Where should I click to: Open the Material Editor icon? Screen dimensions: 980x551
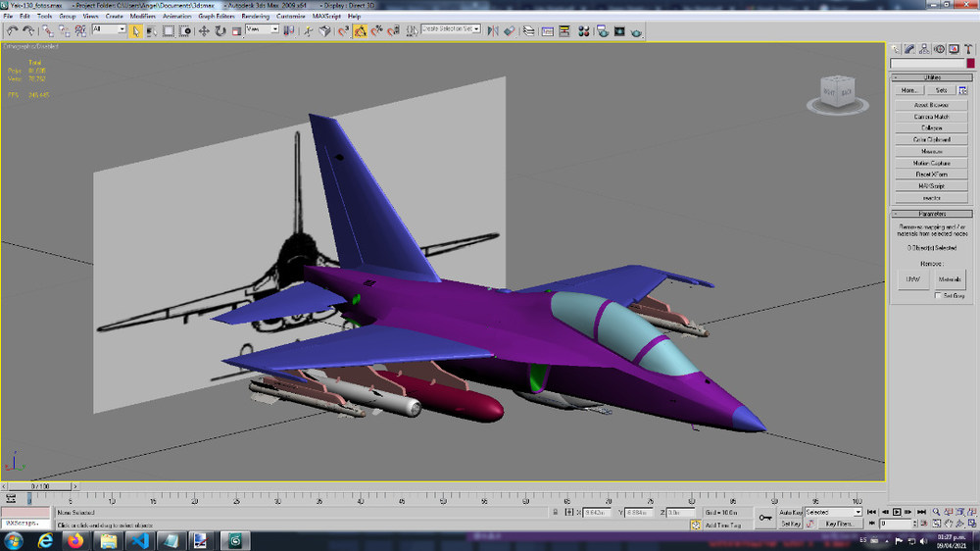[583, 31]
